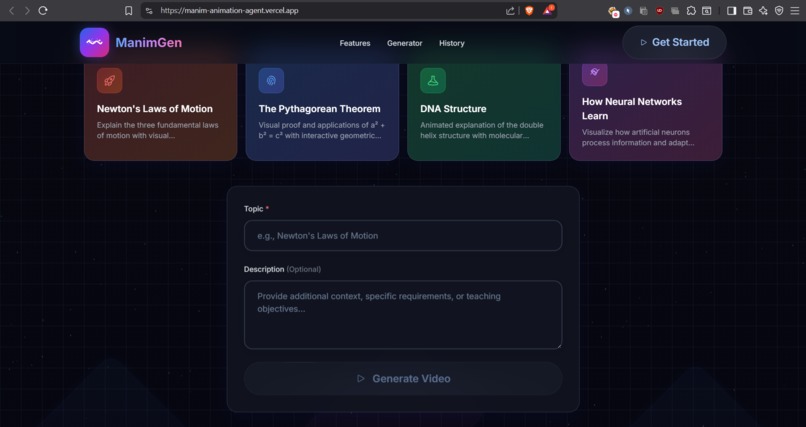Open the Generator nav item

405,43
